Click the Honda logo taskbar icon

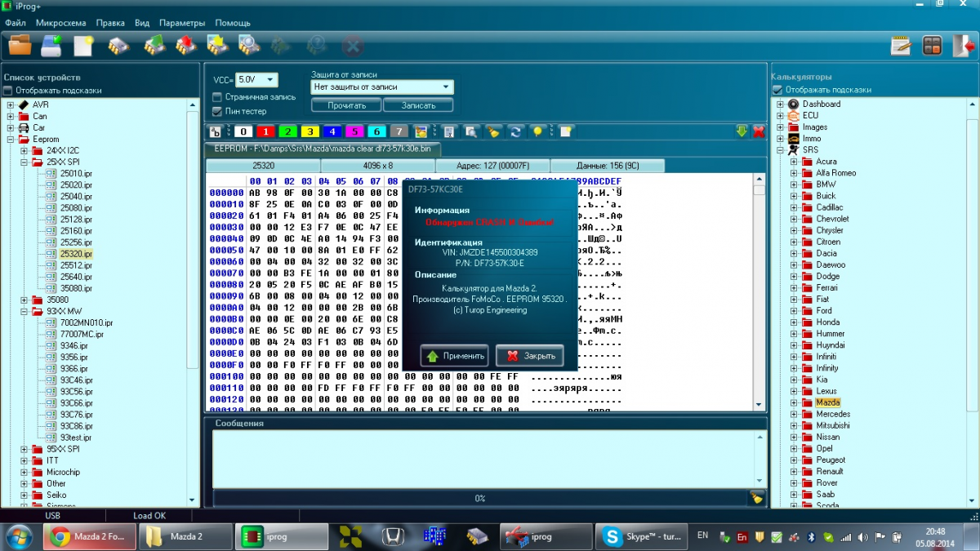click(x=394, y=536)
